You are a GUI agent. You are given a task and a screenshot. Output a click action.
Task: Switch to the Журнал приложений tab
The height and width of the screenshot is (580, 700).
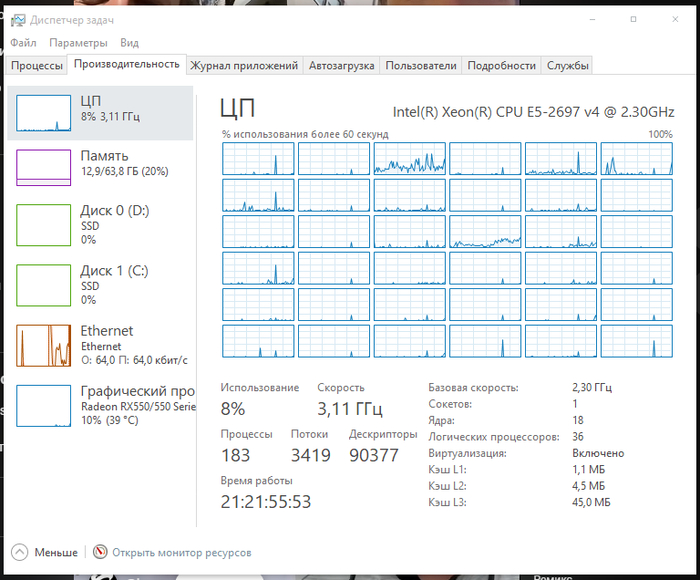click(244, 66)
